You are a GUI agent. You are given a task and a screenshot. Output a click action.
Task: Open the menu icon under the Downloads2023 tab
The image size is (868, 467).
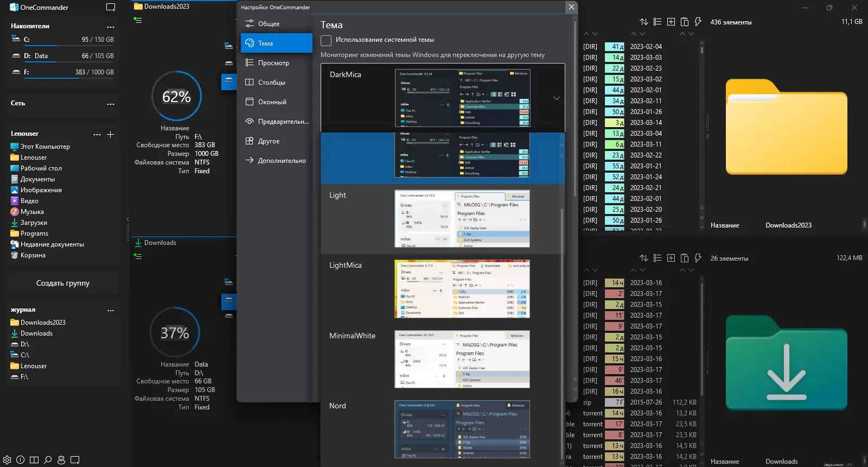coord(138,20)
